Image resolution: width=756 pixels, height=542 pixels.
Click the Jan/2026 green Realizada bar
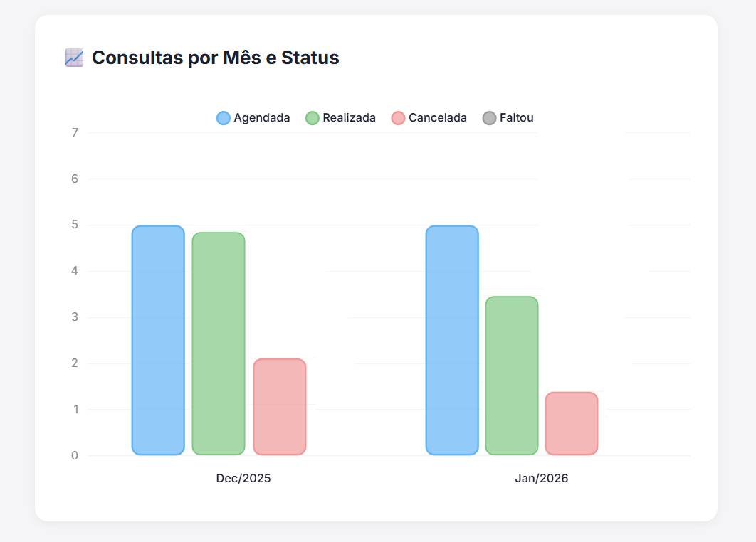pyautogui.click(x=512, y=376)
